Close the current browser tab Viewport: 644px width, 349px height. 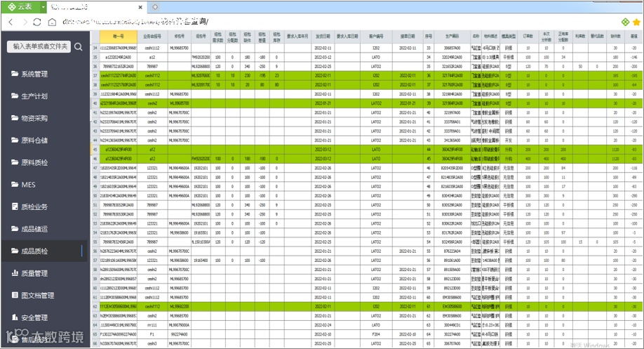[x=140, y=7]
